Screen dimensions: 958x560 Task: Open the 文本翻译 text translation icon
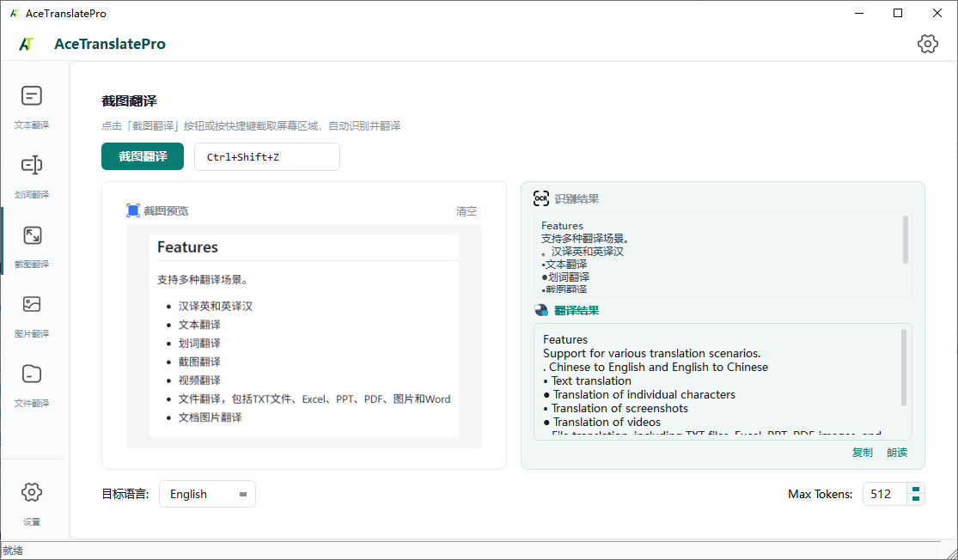32,96
